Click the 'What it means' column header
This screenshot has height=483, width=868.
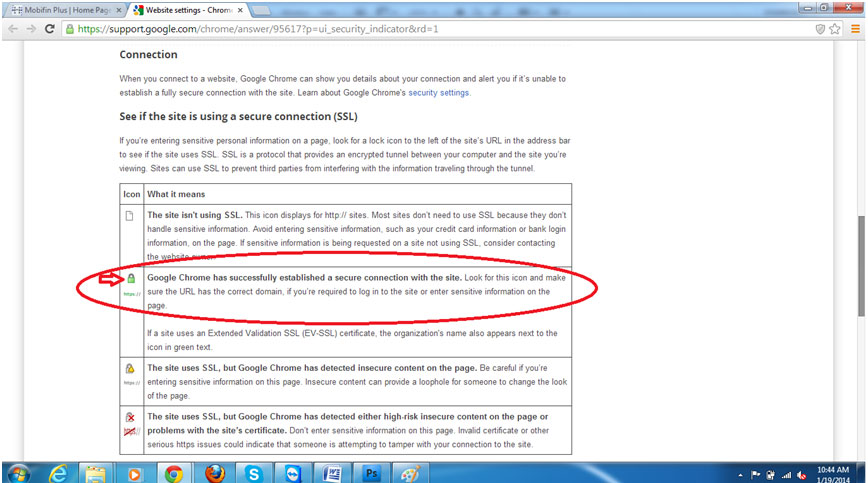(176, 194)
